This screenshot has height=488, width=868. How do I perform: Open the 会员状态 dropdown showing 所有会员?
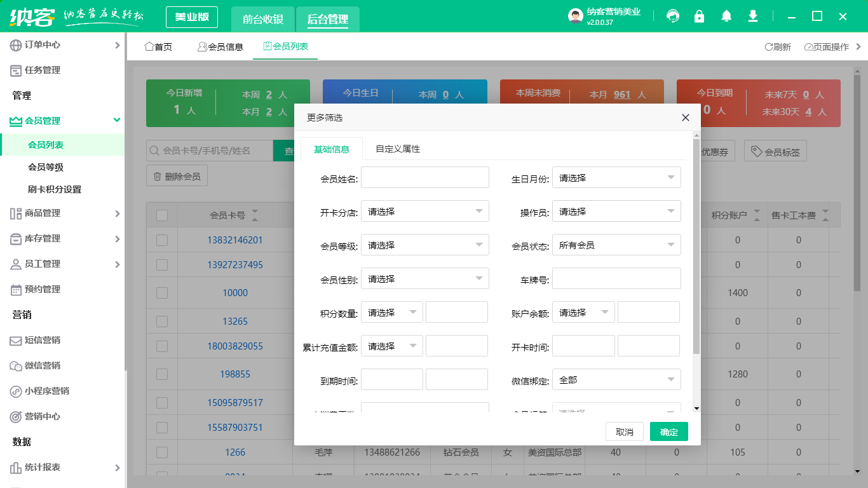coord(616,245)
